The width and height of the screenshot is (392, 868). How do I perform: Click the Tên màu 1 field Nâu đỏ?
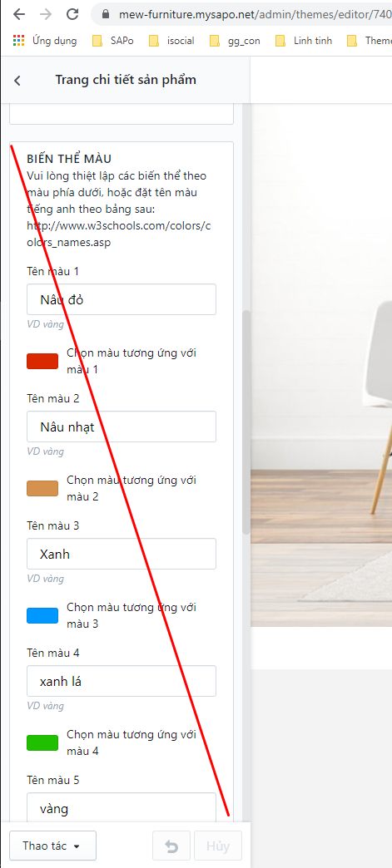click(x=122, y=299)
